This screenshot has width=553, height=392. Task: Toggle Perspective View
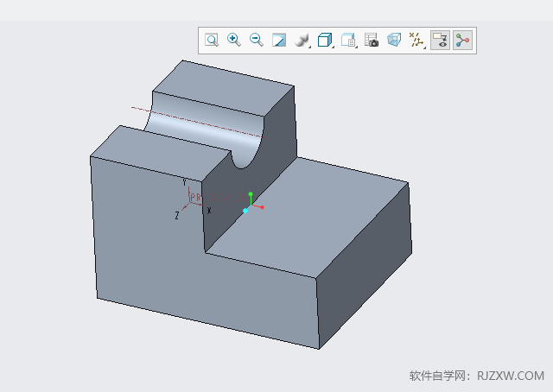click(394, 41)
